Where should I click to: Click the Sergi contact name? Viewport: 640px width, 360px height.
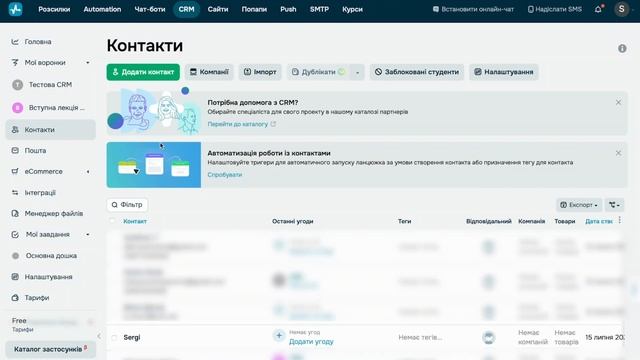132,338
